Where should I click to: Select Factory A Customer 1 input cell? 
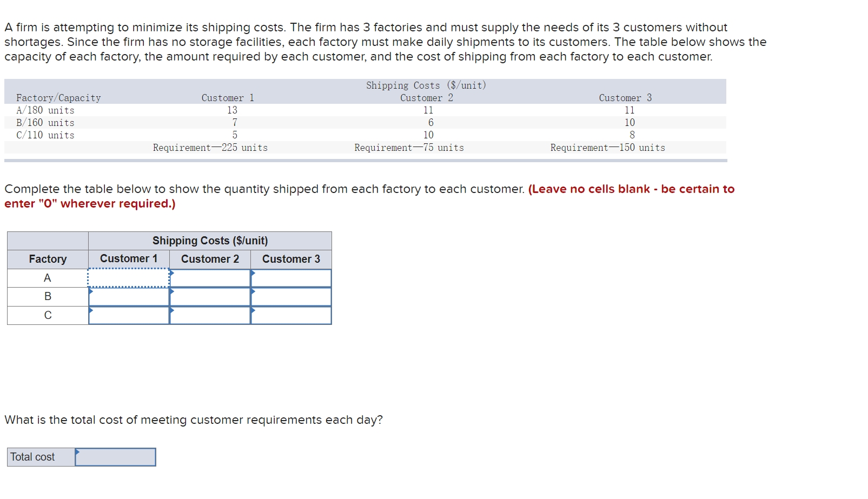pyautogui.click(x=129, y=278)
